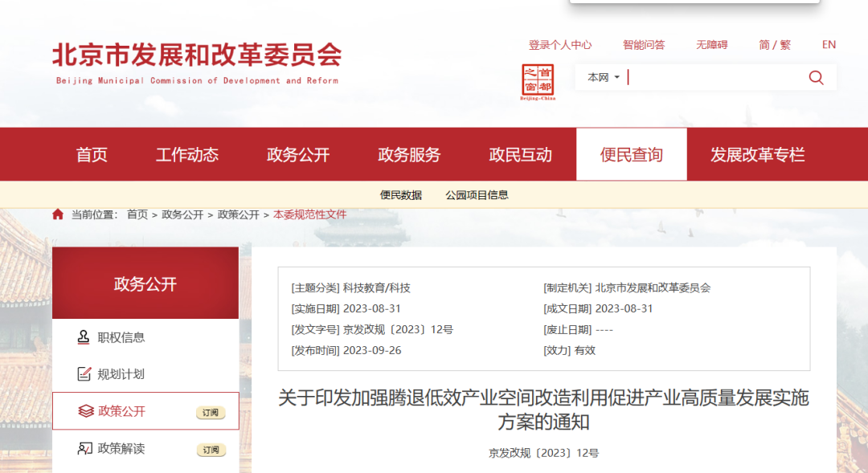Open the 政民互动 menu item
The width and height of the screenshot is (868, 473).
tap(519, 153)
